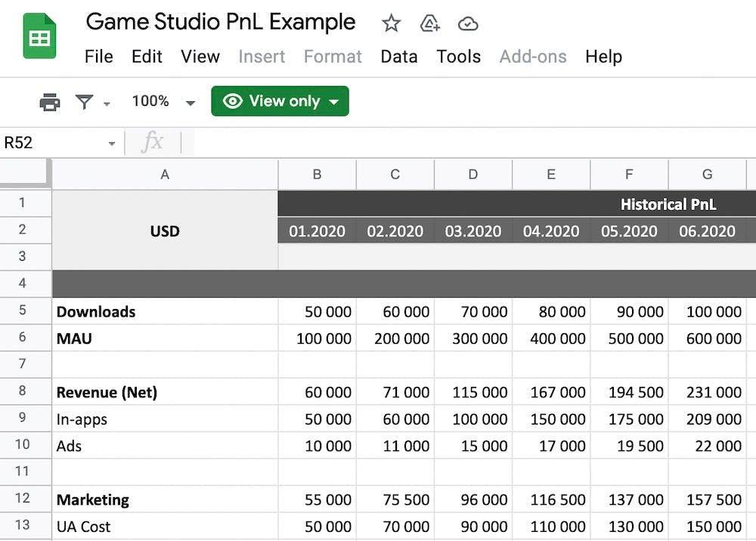The width and height of the screenshot is (756, 541).
Task: Open the Data menu
Action: click(x=398, y=57)
